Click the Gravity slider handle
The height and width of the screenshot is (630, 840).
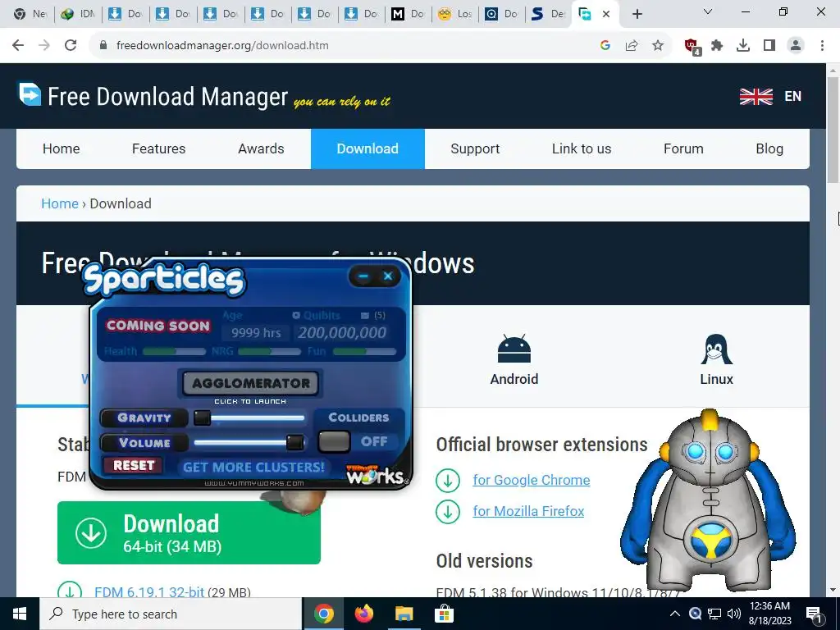[x=202, y=418]
